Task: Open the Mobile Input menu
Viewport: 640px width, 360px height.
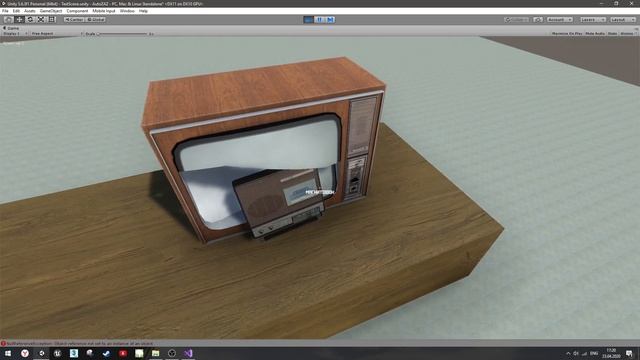Action: click(x=104, y=11)
